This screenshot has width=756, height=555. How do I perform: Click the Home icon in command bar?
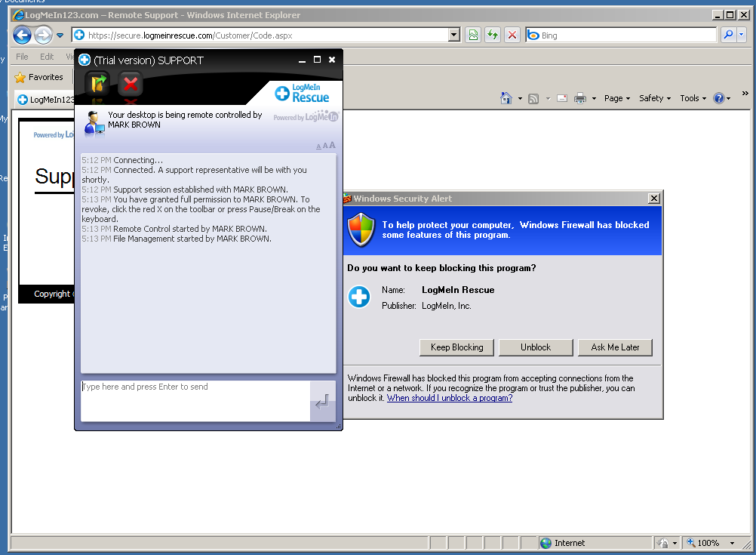(506, 98)
